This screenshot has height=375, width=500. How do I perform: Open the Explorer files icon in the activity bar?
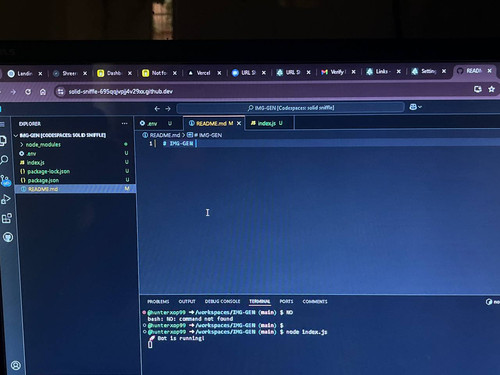pyautogui.click(x=3, y=141)
